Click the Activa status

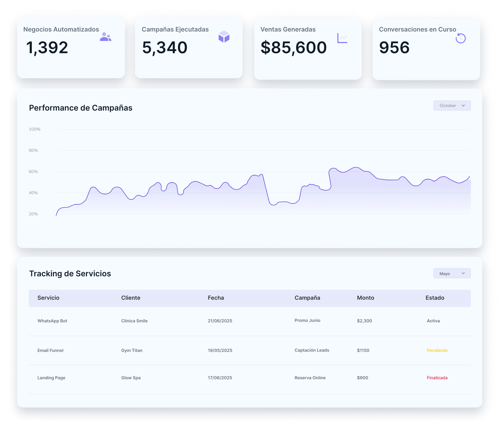coord(433,321)
